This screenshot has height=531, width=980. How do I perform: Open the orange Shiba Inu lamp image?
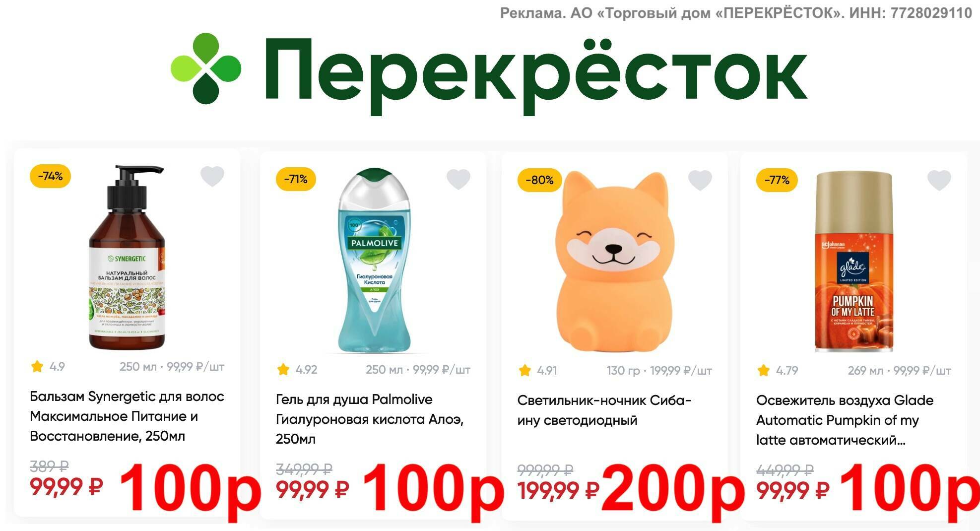pos(614,262)
